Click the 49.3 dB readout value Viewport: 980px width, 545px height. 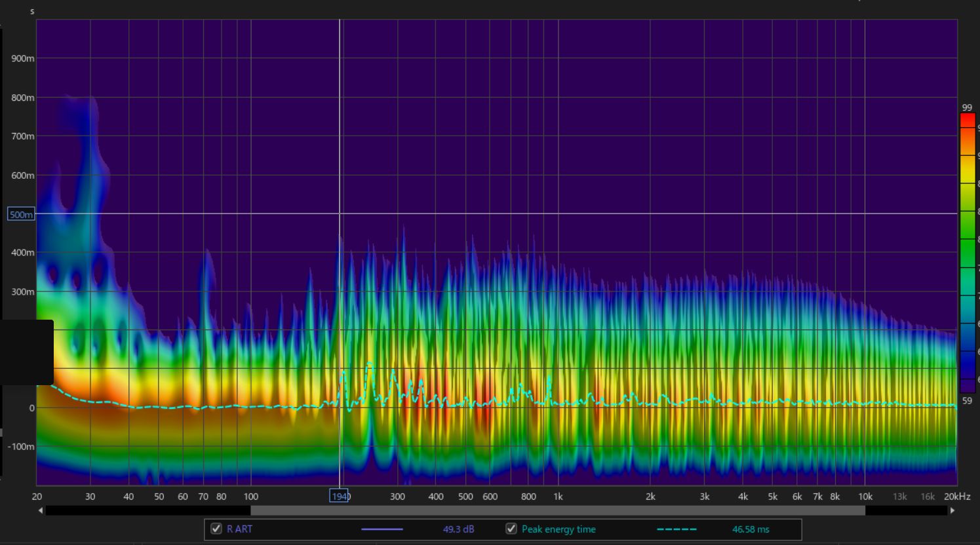[x=458, y=529]
